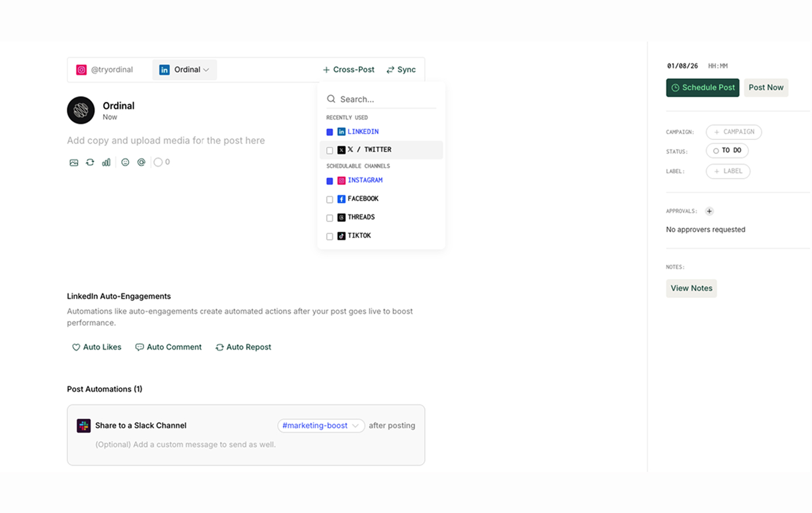Image resolution: width=812 pixels, height=513 pixels.
Task: Expand the Ordinal account chevron
Action: [x=206, y=70]
